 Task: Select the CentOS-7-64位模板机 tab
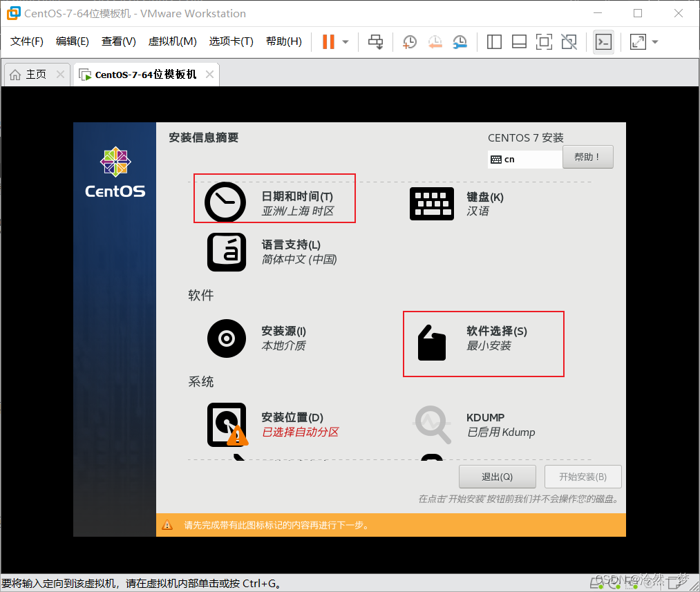[x=146, y=75]
